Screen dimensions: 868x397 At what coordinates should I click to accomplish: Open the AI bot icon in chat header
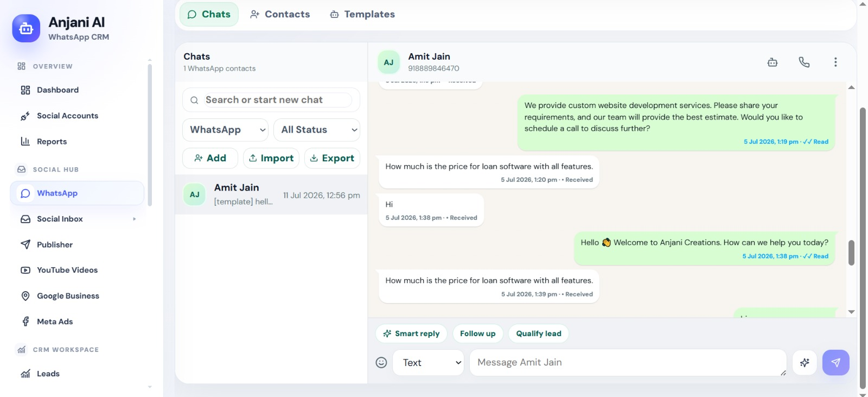(x=773, y=62)
